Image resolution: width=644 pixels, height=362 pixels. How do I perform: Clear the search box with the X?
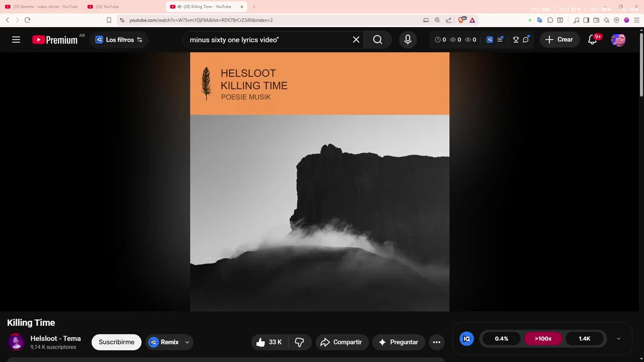356,40
